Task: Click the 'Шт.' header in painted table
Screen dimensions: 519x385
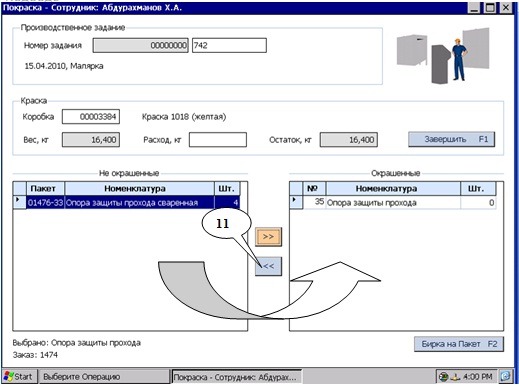Action: [x=478, y=189]
